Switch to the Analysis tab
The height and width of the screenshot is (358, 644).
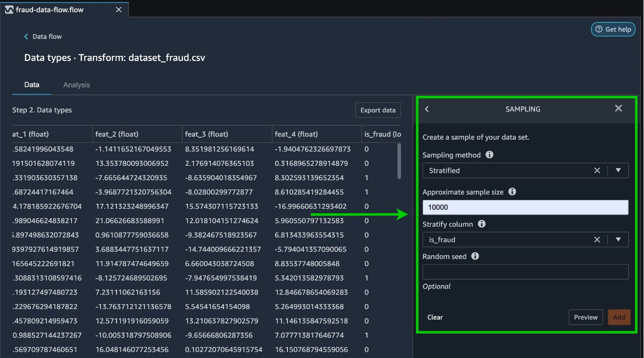coord(76,85)
